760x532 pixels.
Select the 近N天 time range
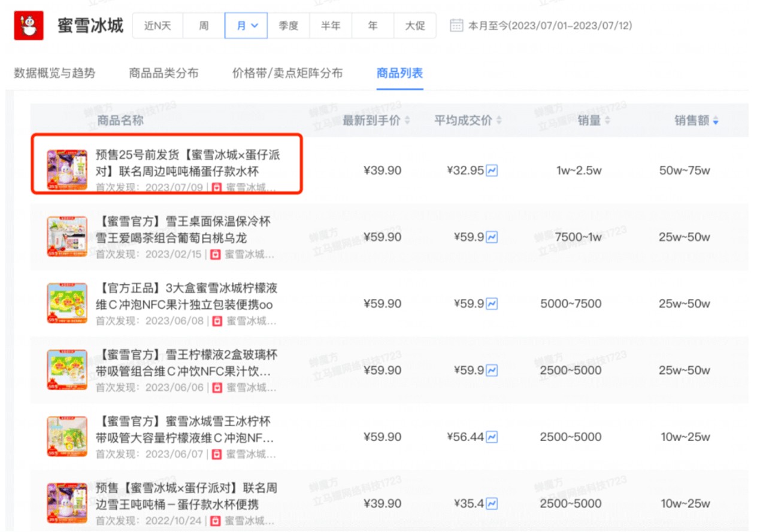point(158,26)
